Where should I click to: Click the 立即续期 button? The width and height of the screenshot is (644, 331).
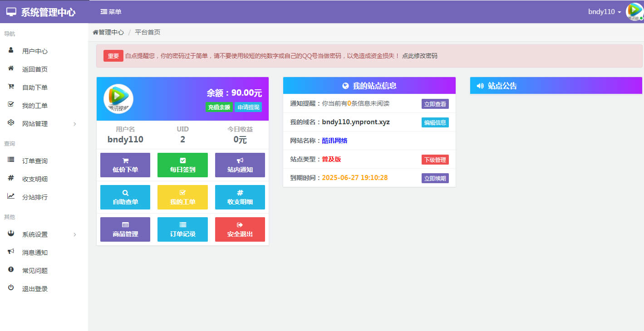(x=435, y=178)
